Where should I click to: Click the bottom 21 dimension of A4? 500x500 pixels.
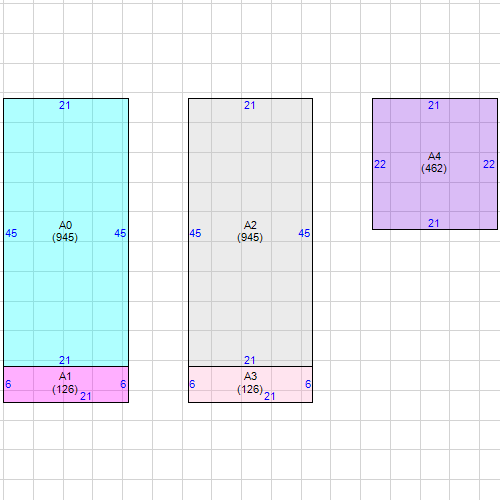tap(434, 223)
